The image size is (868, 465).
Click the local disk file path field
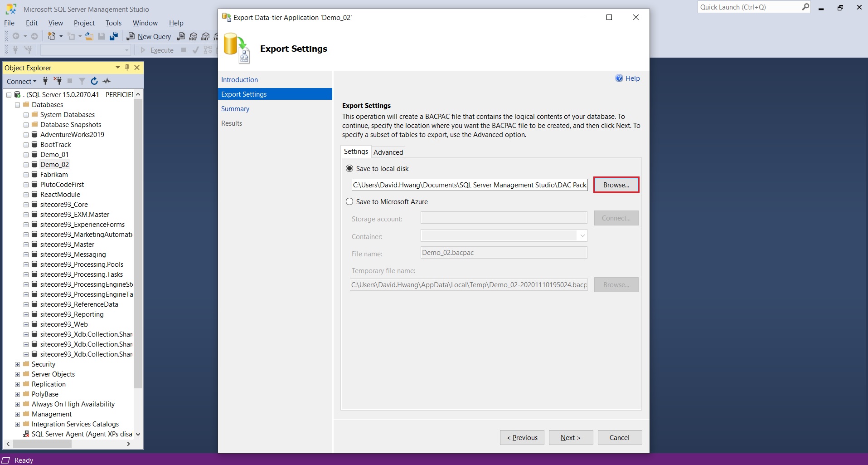pyautogui.click(x=470, y=185)
